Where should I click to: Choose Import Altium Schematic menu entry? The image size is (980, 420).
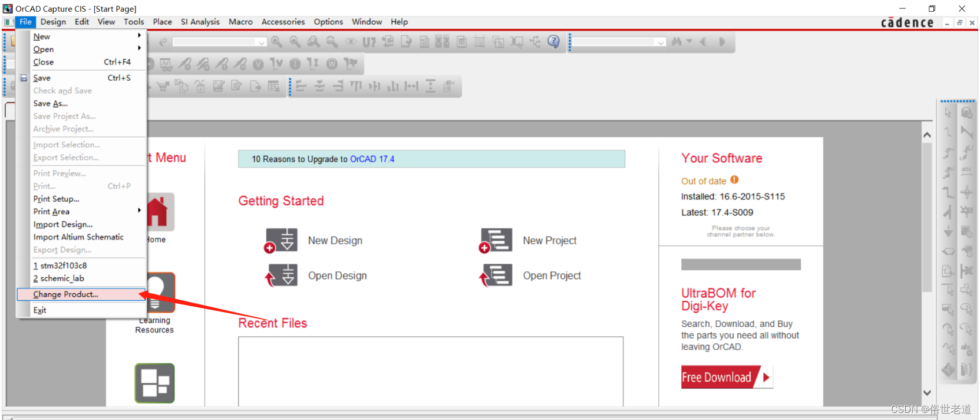coord(81,237)
